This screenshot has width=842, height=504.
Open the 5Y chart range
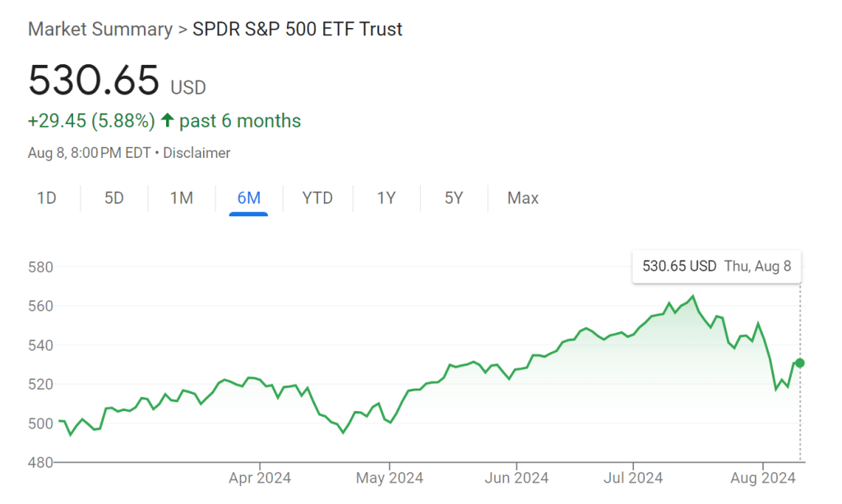point(454,198)
